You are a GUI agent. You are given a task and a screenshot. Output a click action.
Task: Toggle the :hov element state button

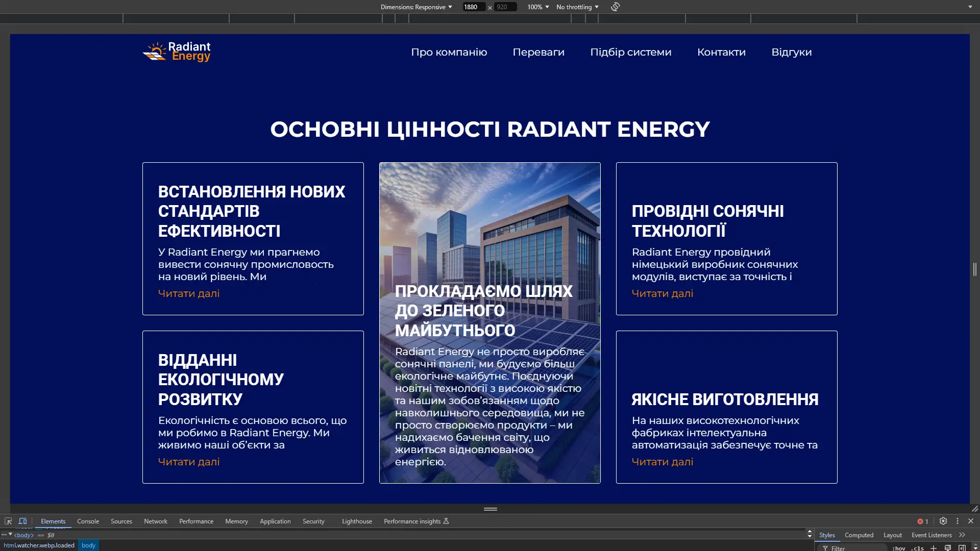[x=899, y=548]
